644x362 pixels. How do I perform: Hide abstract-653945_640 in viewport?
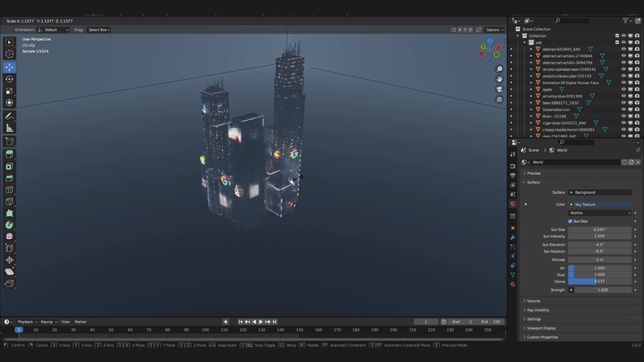tap(623, 49)
